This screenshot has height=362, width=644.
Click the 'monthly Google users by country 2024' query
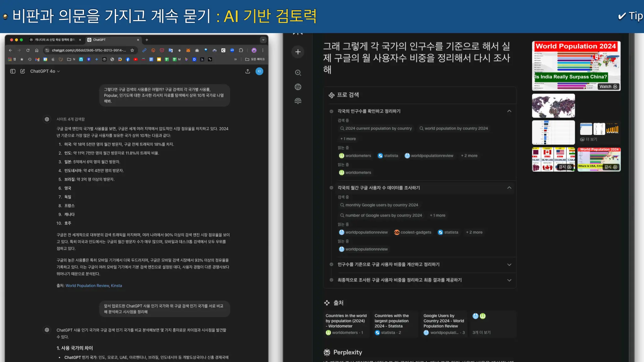[379, 205]
